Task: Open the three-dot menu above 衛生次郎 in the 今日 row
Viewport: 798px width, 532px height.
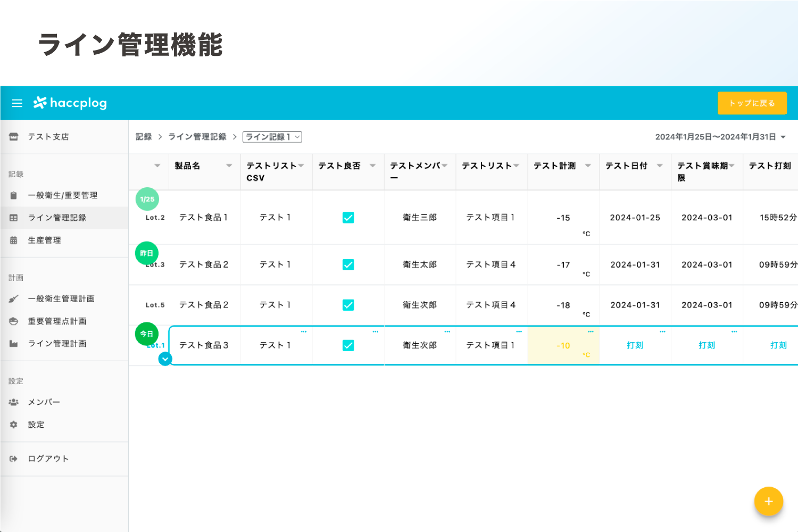Action: pos(447,331)
